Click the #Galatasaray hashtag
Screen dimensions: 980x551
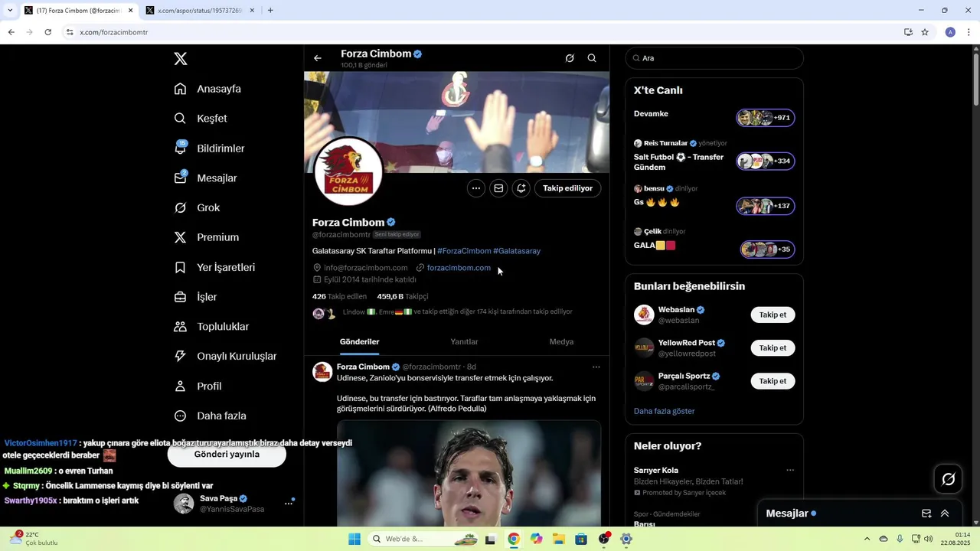[517, 251]
